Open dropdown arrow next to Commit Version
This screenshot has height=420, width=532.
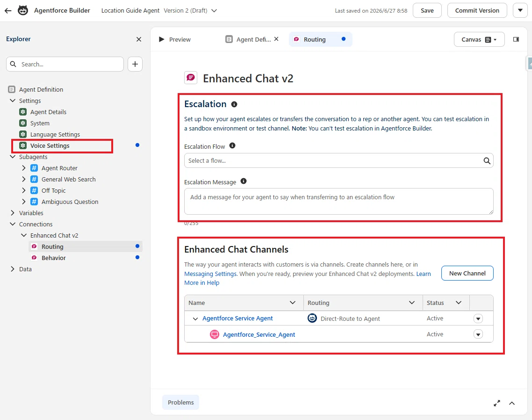[520, 10]
